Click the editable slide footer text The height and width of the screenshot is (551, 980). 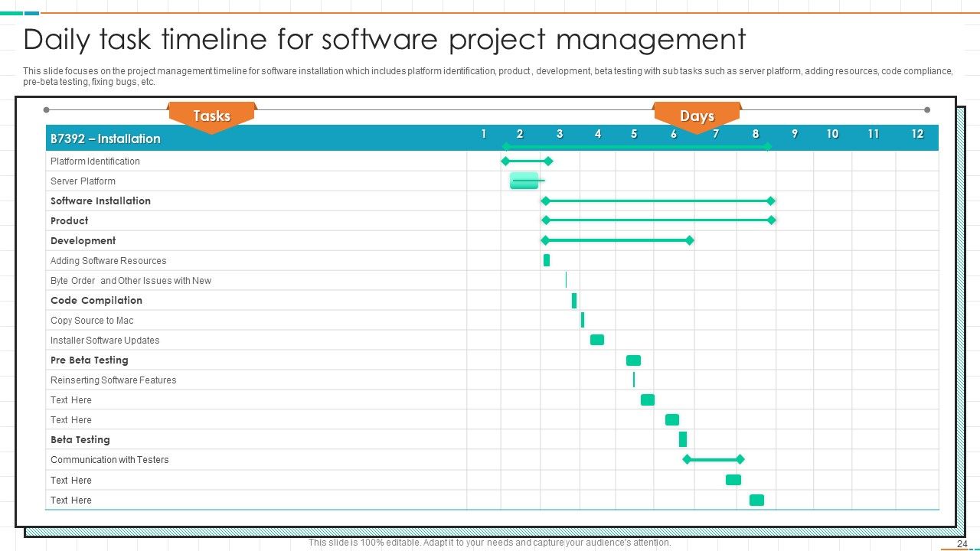pyautogui.click(x=489, y=542)
